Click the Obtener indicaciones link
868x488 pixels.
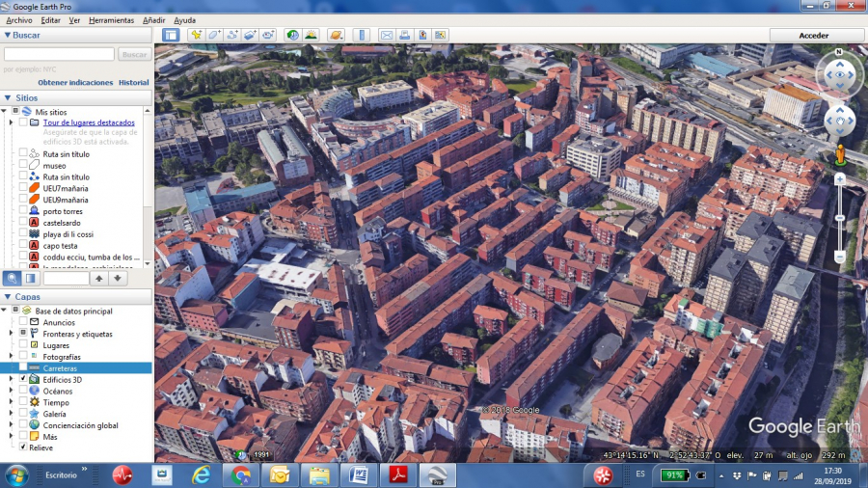[x=75, y=82]
